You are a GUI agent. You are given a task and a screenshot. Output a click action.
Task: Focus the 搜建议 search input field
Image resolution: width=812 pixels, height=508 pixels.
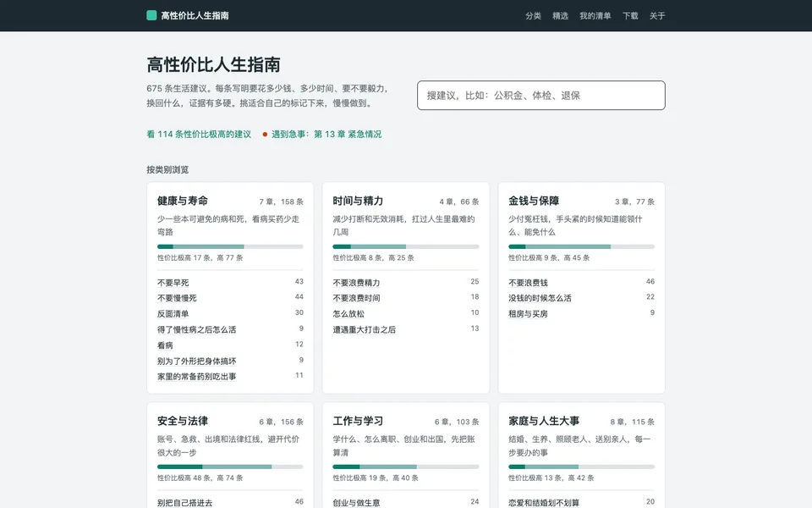click(541, 96)
